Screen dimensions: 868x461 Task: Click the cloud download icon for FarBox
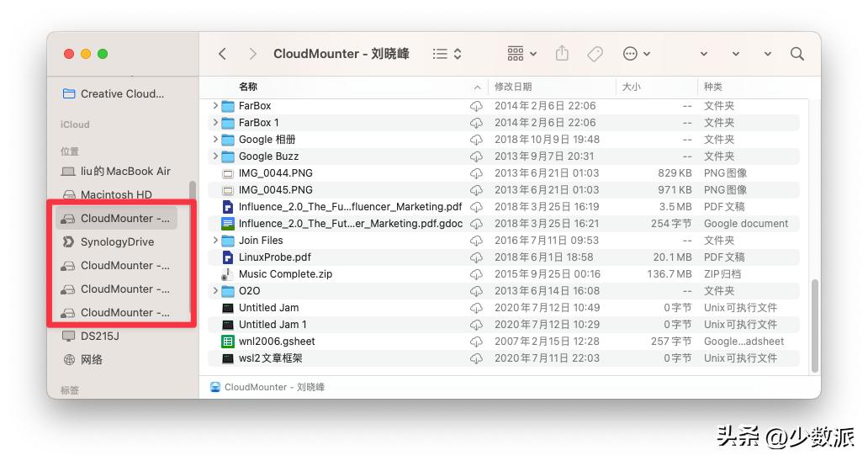click(x=476, y=106)
